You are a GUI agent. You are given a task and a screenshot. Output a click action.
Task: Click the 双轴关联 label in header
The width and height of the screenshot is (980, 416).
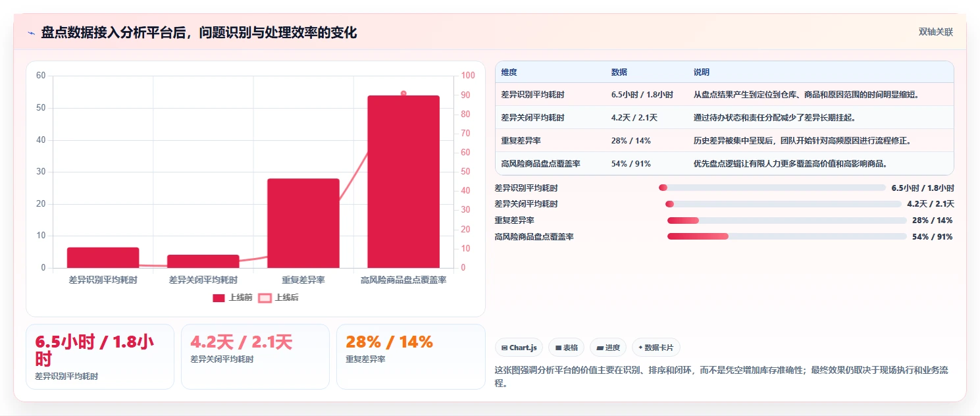pyautogui.click(x=936, y=32)
